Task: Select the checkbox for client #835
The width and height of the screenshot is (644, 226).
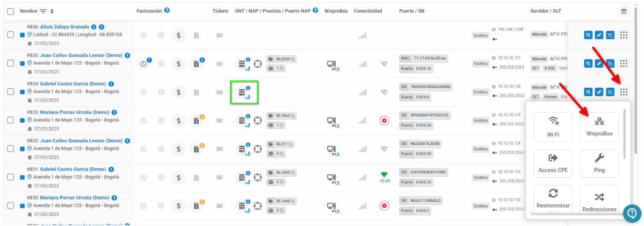Action: tap(11, 63)
